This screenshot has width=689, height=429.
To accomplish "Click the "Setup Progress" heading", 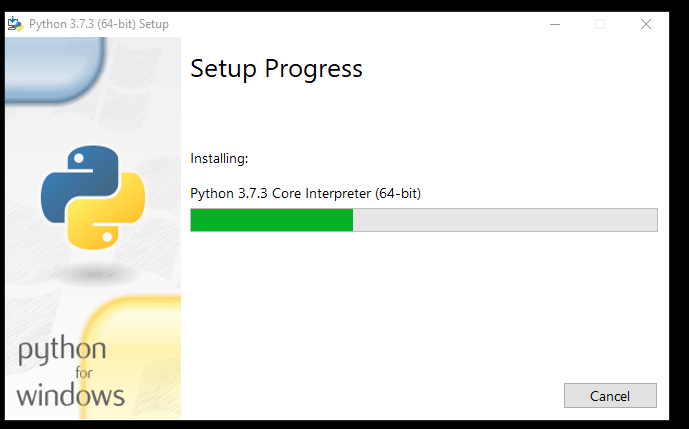I will pyautogui.click(x=276, y=69).
